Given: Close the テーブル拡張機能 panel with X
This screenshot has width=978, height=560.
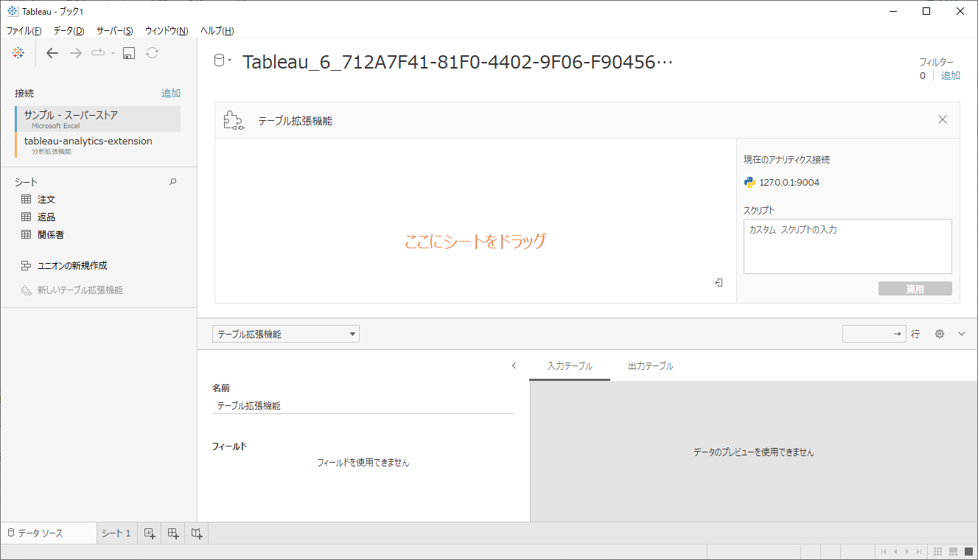Looking at the screenshot, I should click(943, 119).
